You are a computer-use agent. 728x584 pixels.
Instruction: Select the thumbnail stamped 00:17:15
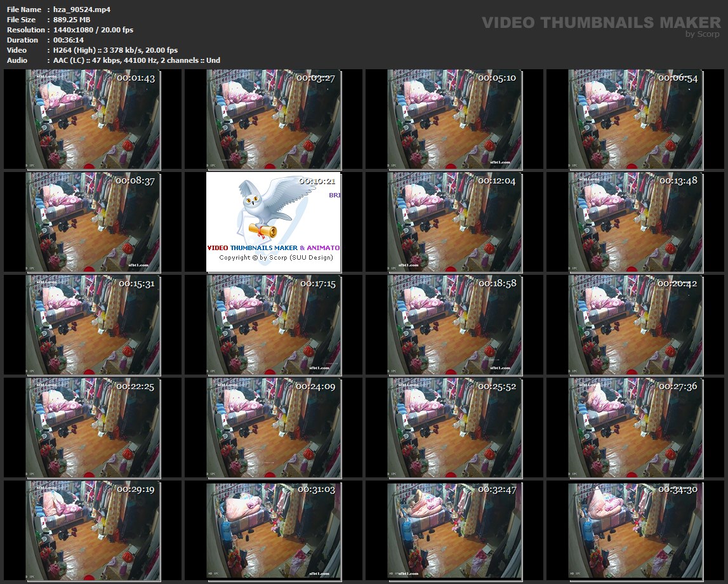click(274, 325)
